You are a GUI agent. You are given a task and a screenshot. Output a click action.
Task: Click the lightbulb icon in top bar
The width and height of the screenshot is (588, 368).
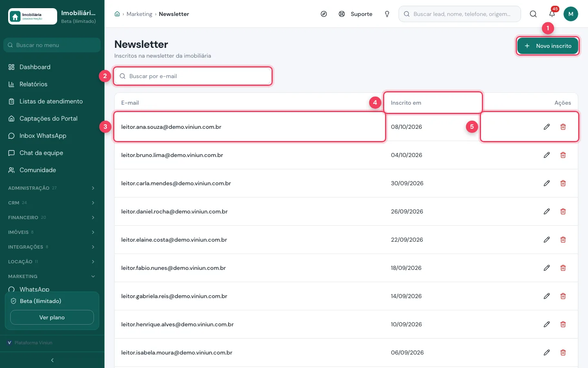pos(387,14)
